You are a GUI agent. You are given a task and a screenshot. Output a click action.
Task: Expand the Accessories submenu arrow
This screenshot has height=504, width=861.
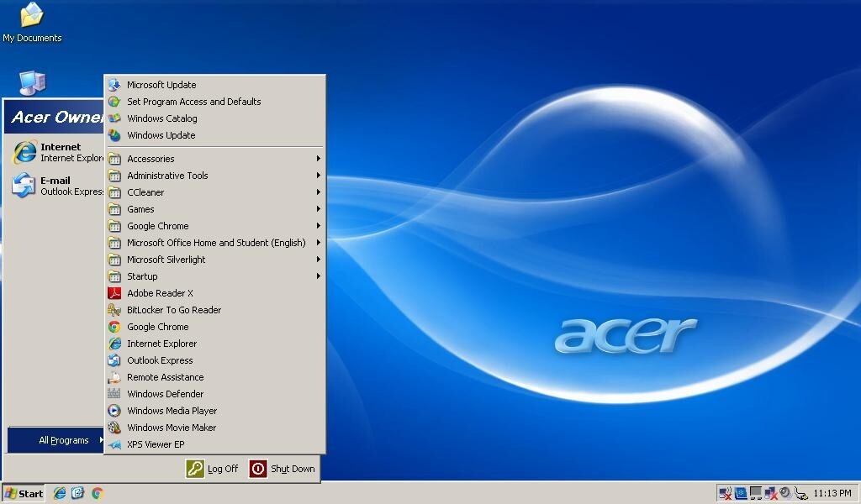pyautogui.click(x=318, y=159)
